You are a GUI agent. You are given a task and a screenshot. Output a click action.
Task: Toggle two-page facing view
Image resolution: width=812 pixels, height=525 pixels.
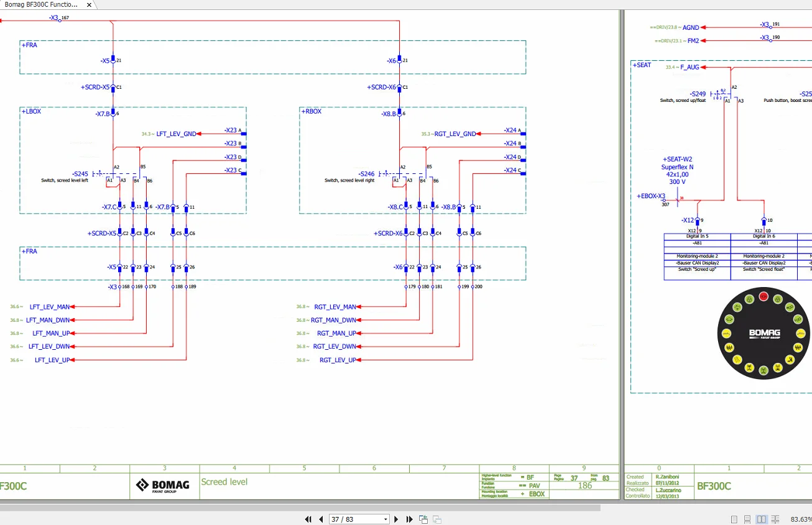(x=762, y=519)
